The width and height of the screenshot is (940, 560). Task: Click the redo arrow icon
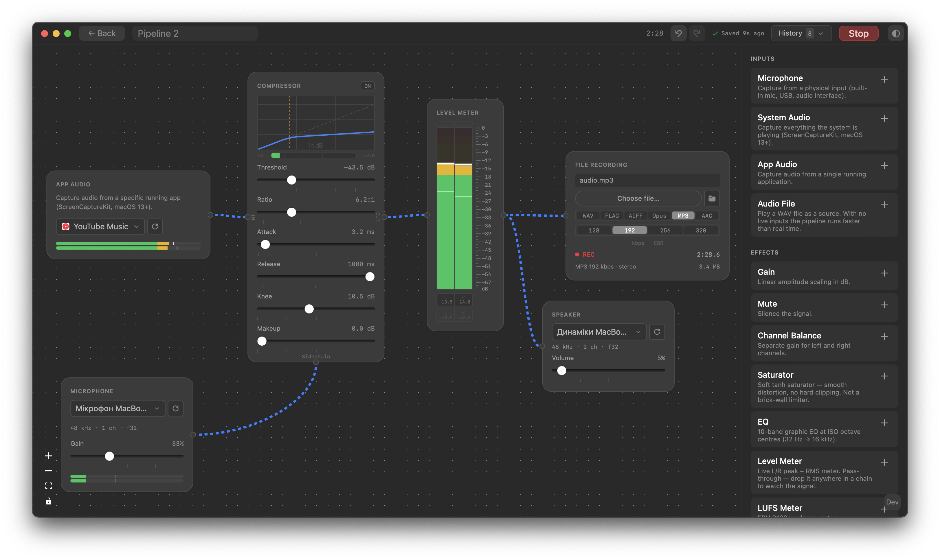(x=697, y=33)
